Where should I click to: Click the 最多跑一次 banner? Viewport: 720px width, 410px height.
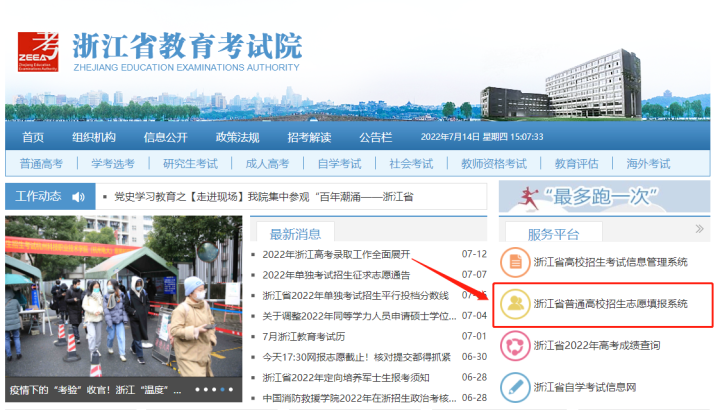(604, 197)
